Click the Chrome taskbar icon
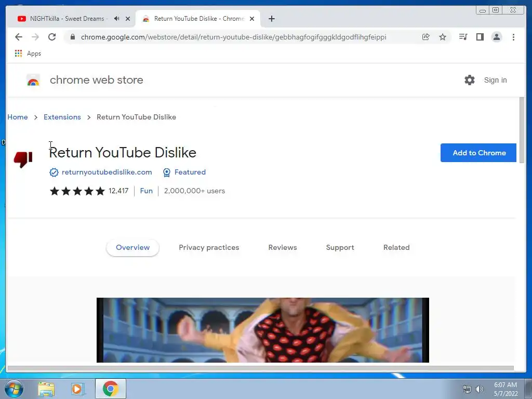Viewport: 532px width, 399px height. click(x=111, y=389)
